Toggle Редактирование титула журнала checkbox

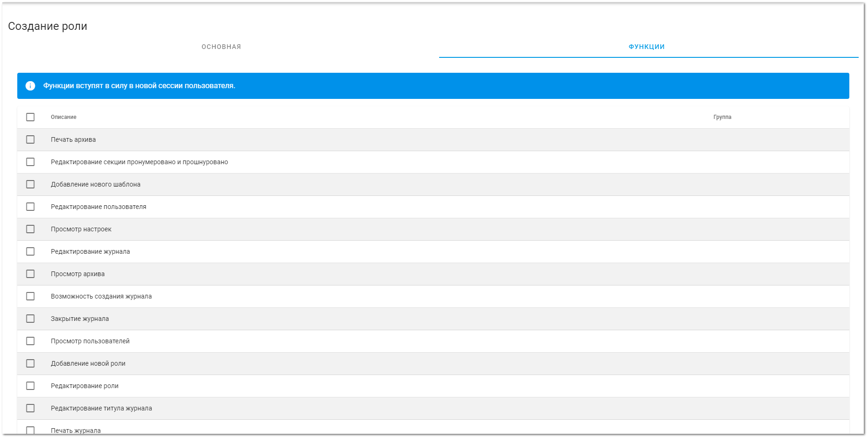(30, 408)
